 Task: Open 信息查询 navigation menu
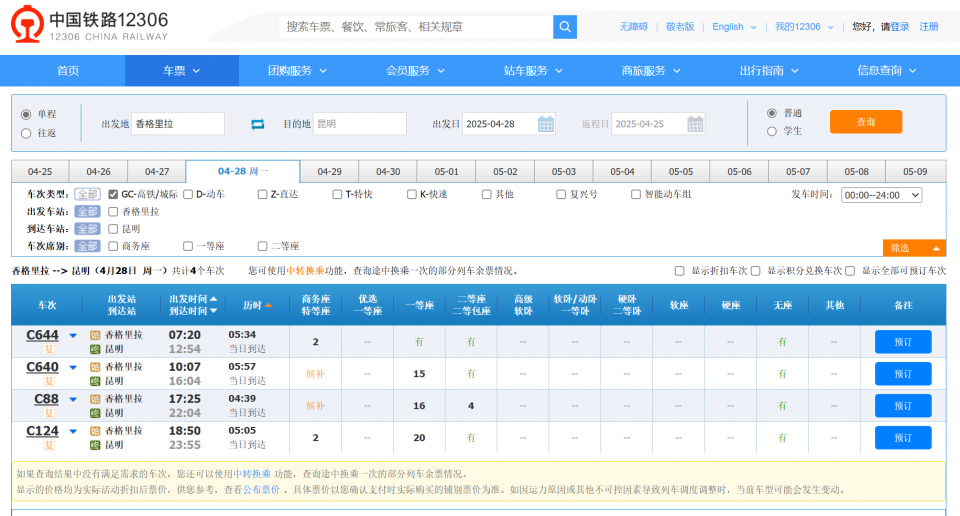(887, 70)
